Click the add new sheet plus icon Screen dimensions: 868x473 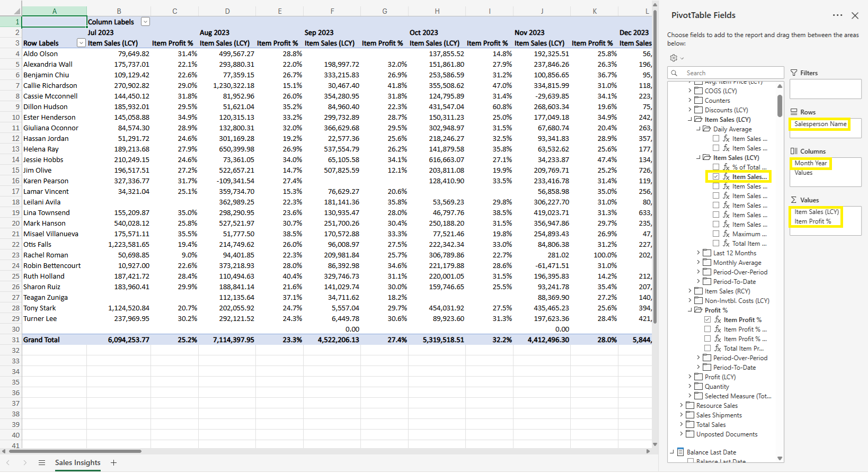113,462
